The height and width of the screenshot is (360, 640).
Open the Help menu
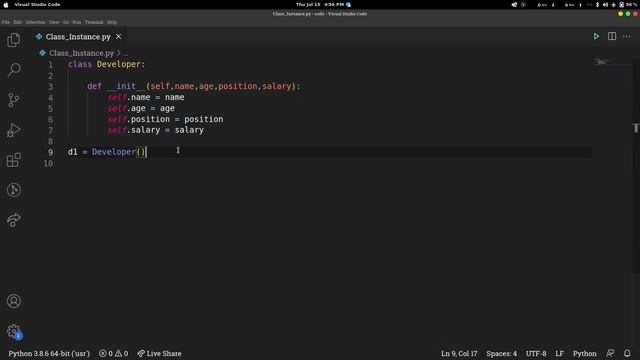pos(112,22)
